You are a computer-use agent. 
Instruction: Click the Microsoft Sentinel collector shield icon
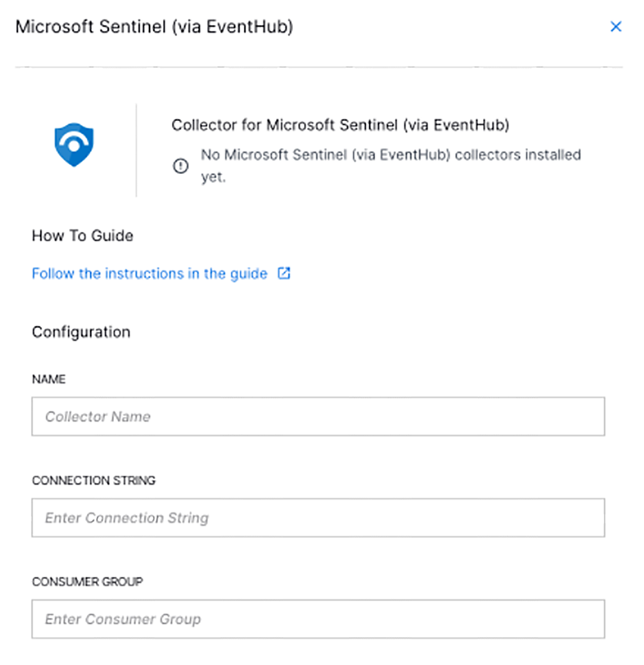[x=73, y=144]
